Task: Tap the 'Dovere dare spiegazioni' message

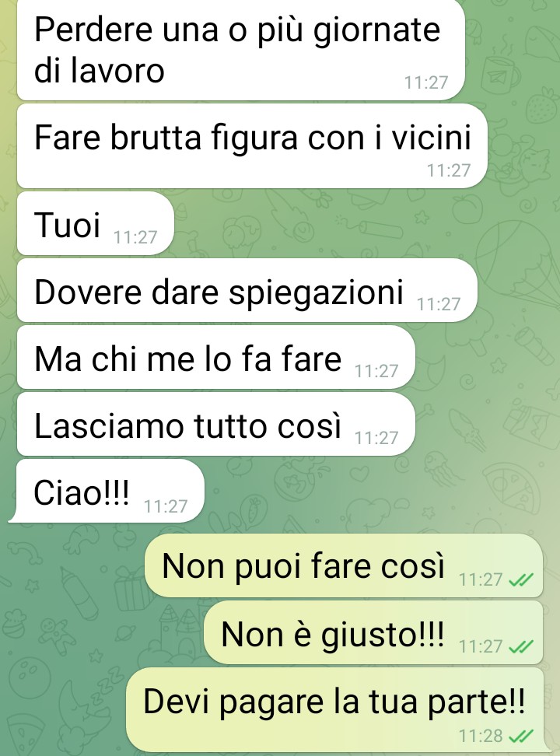Action: [x=247, y=291]
